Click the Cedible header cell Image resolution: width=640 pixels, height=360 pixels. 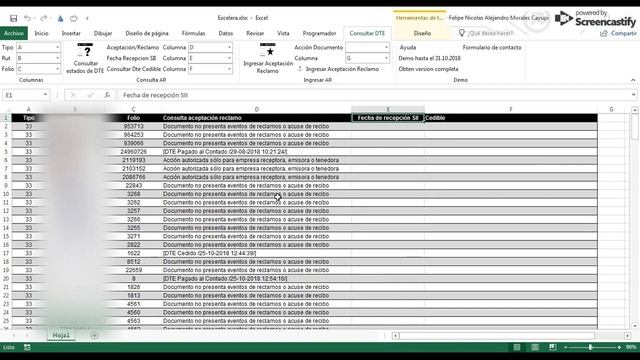click(511, 118)
